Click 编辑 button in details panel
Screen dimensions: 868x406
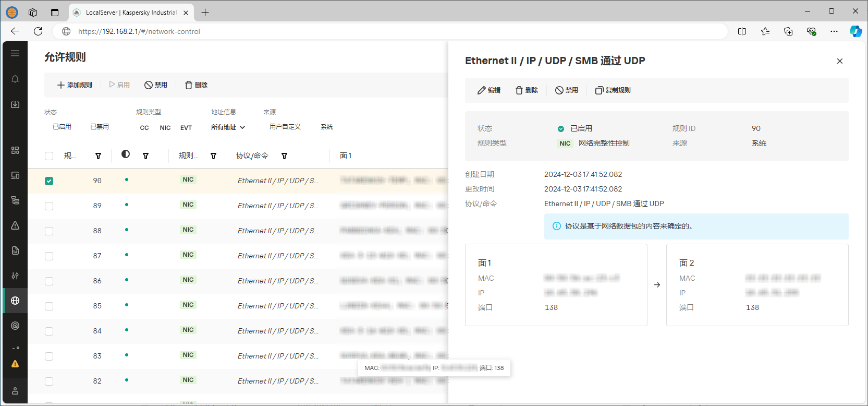pos(489,90)
